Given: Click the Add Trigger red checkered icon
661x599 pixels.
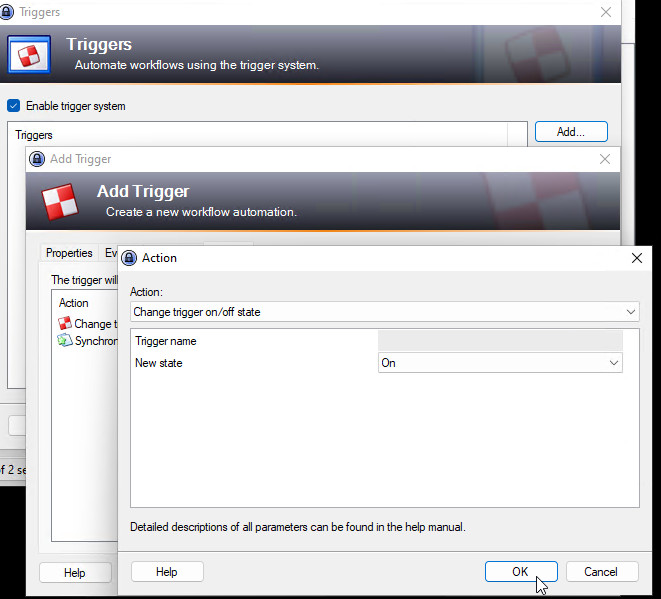Looking at the screenshot, I should click(x=59, y=202).
